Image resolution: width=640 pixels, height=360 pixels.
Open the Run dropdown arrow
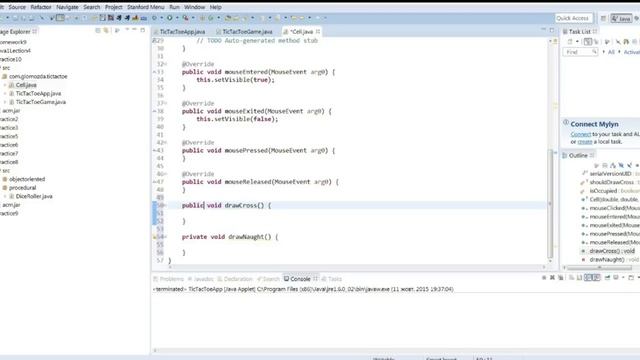pyautogui.click(x=177, y=18)
